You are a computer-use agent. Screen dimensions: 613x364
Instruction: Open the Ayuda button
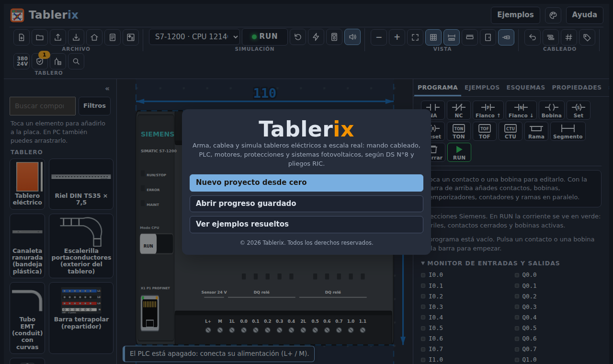point(584,15)
